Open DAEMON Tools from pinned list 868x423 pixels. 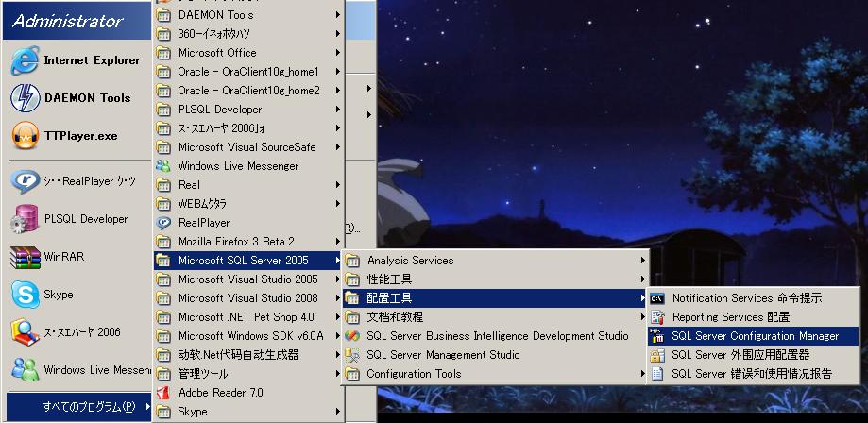coord(24,98)
